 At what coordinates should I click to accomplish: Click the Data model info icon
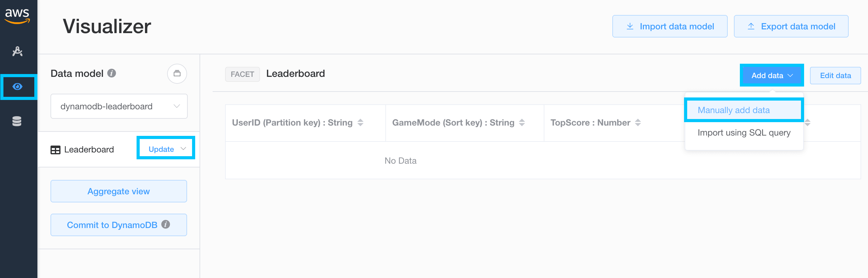112,73
